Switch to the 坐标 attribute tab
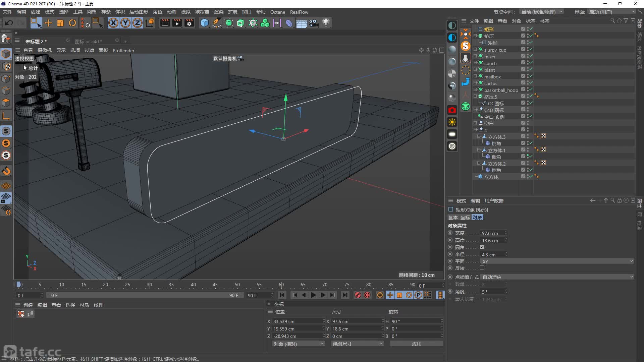The image size is (644, 362). point(465,218)
